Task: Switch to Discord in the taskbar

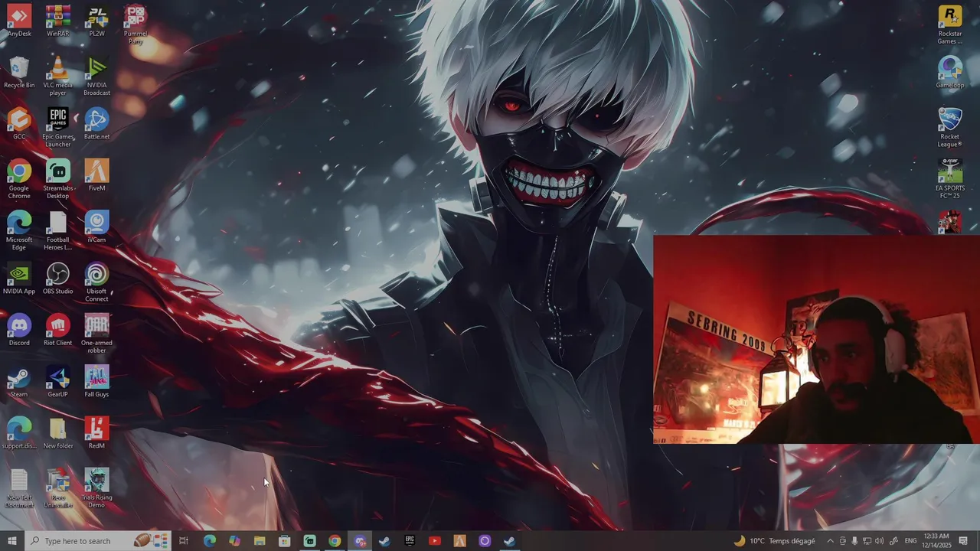Action: pos(360,541)
